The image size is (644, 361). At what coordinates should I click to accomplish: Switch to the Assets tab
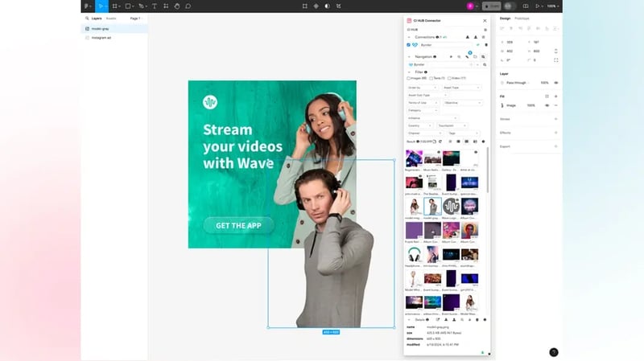111,18
